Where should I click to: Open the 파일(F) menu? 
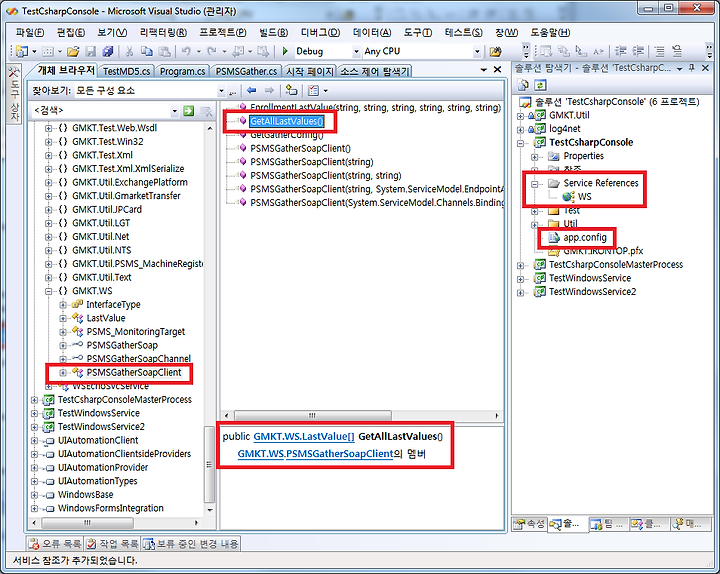30,32
